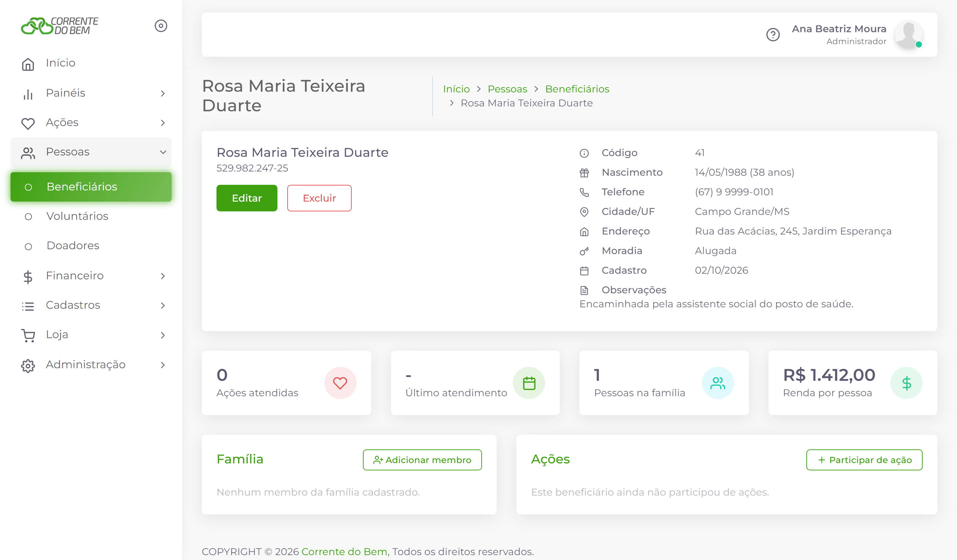Click the Telefone phone icon
This screenshot has height=560, width=957.
(x=584, y=192)
